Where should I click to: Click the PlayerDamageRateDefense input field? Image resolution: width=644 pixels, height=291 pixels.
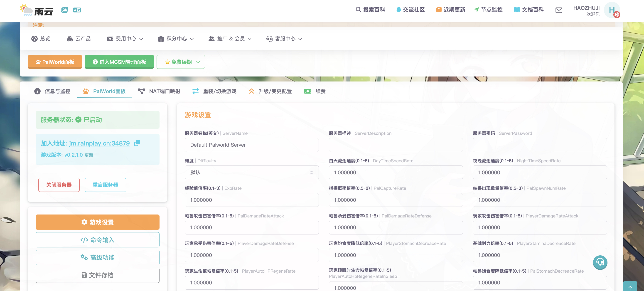[x=252, y=255]
